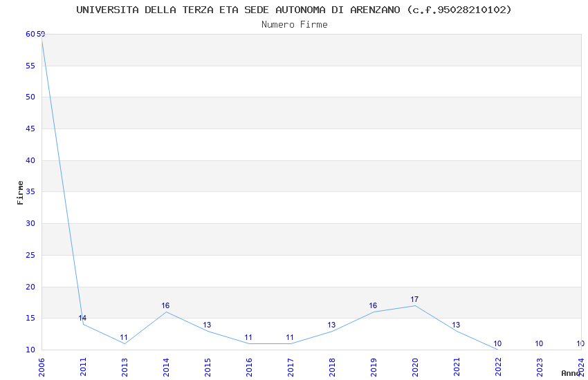
Task: Click the chart title mentioning ARENZANO
Action: pos(294,10)
